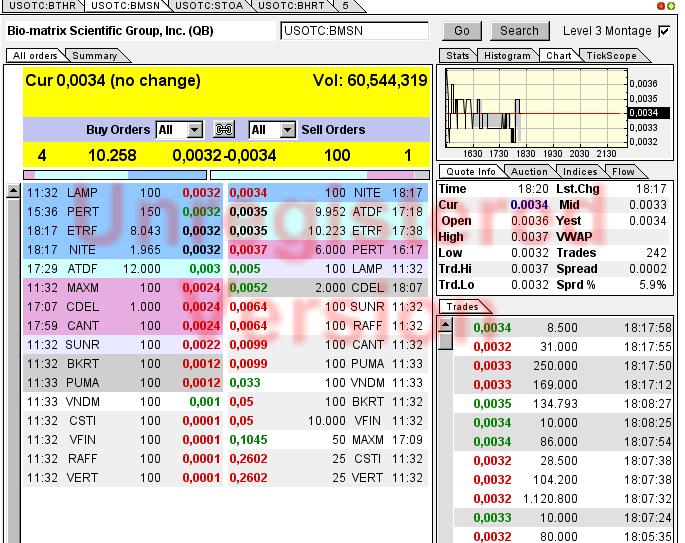Click the USOTC:BMSN symbol input field
Image resolution: width=685 pixels, height=543 pixels.
point(354,31)
